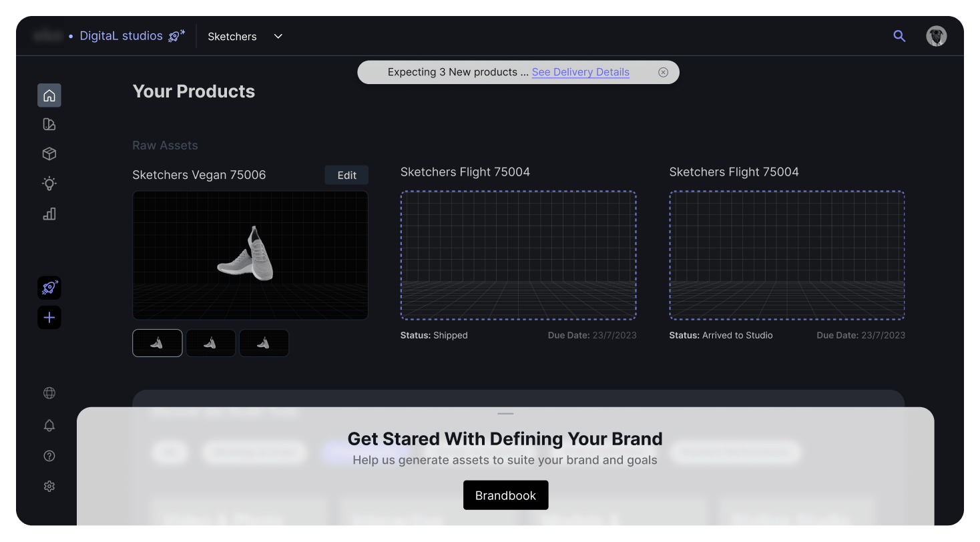Viewport: 980px width, 542px height.
Task: Click the bottom sheet drag handle
Action: point(505,414)
